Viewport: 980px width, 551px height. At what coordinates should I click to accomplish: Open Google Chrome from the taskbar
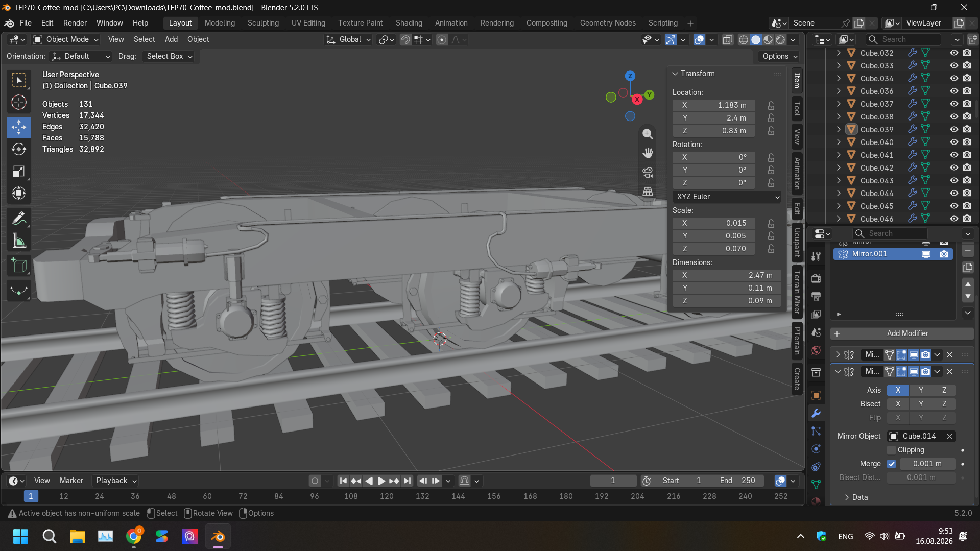[134, 536]
